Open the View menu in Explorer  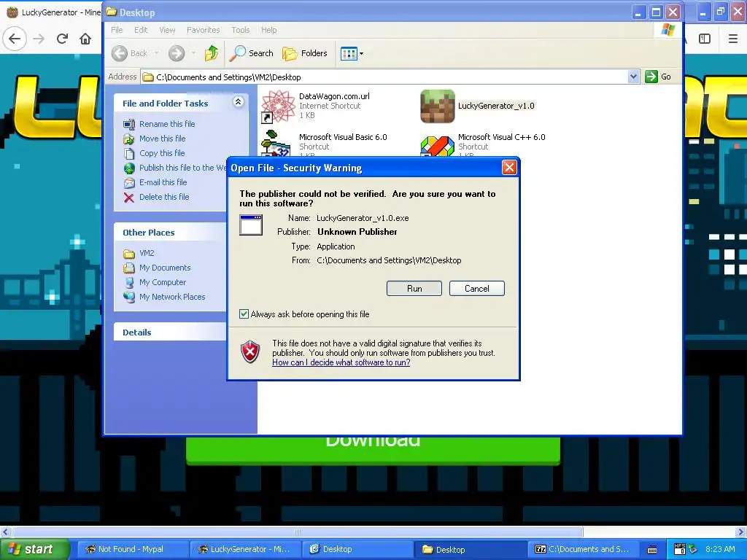pyautogui.click(x=167, y=30)
